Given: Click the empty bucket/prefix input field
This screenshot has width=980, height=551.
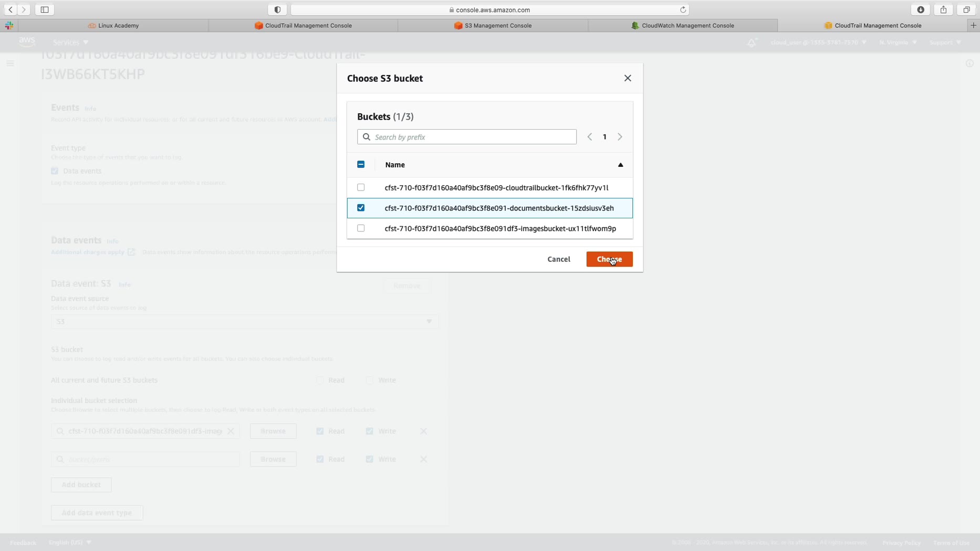Looking at the screenshot, I should click(145, 459).
